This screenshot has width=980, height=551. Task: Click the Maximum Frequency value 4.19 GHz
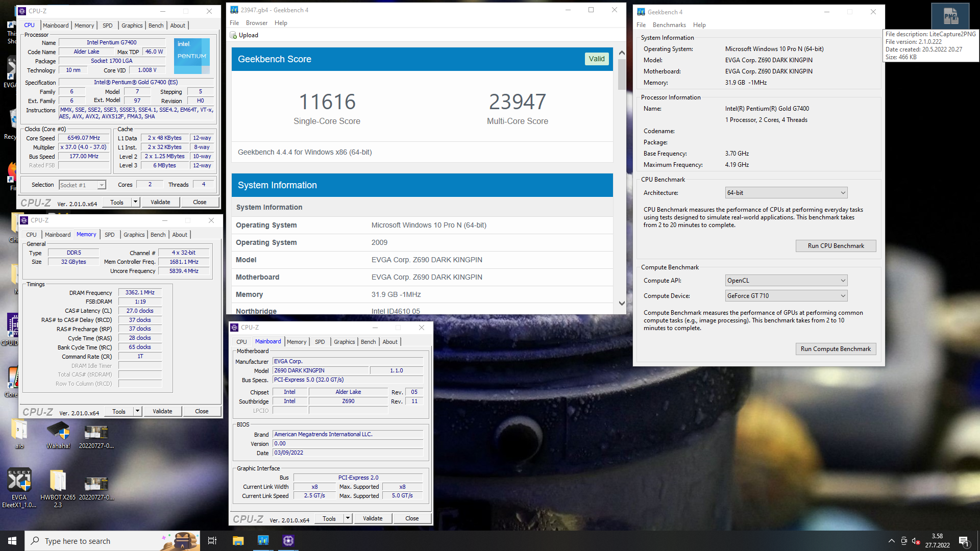point(737,165)
